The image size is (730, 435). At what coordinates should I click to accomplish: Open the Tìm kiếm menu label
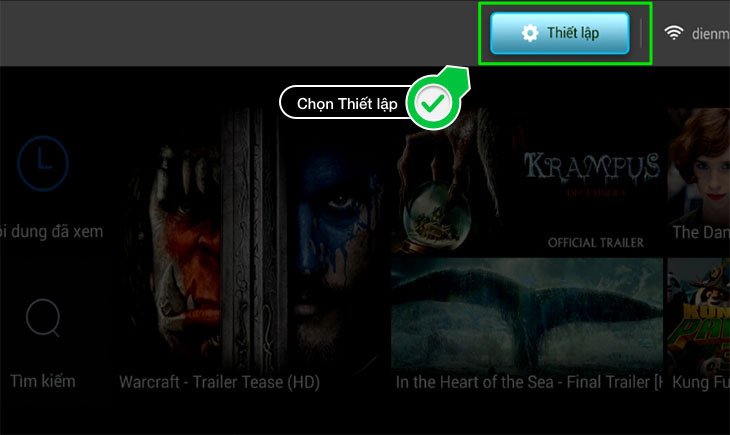[43, 381]
